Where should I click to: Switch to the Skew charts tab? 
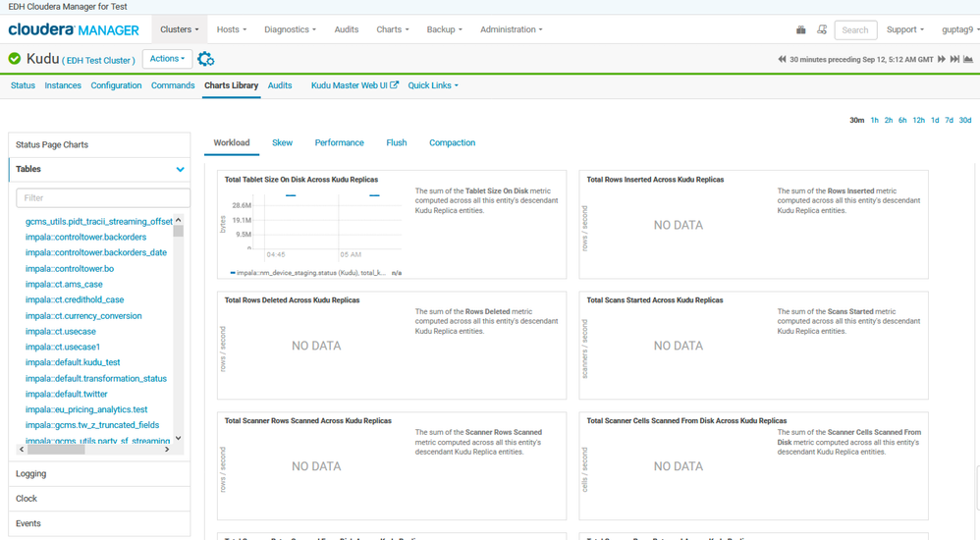tap(283, 143)
